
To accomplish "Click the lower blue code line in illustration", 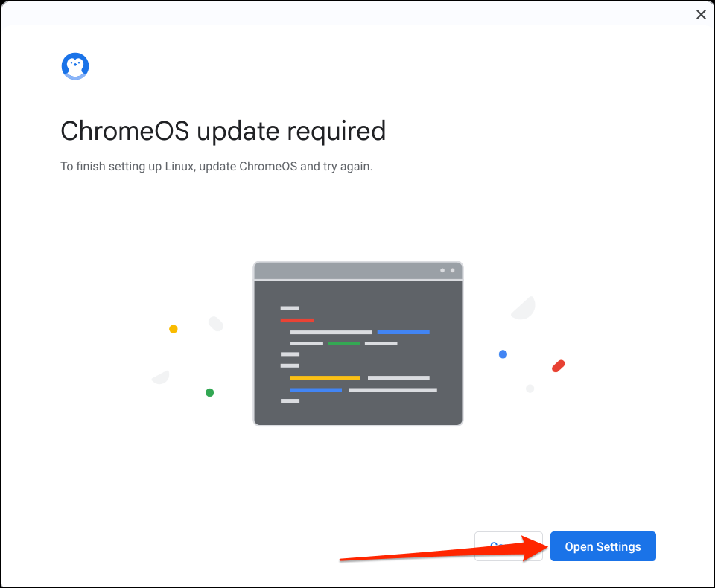I will point(316,389).
